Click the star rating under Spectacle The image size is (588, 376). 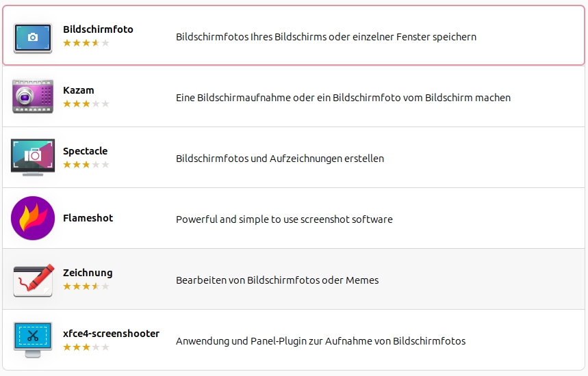pos(86,165)
